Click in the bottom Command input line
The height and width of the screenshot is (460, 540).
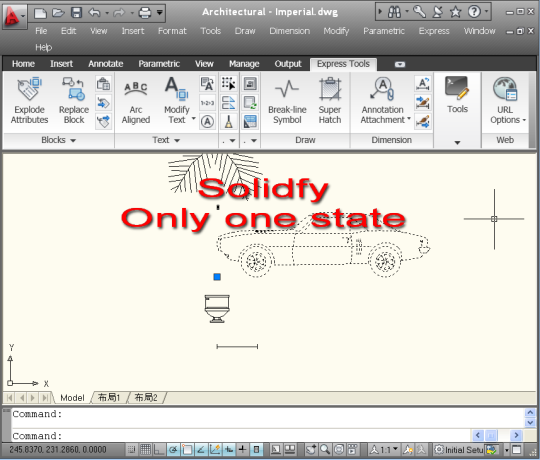tap(241, 436)
